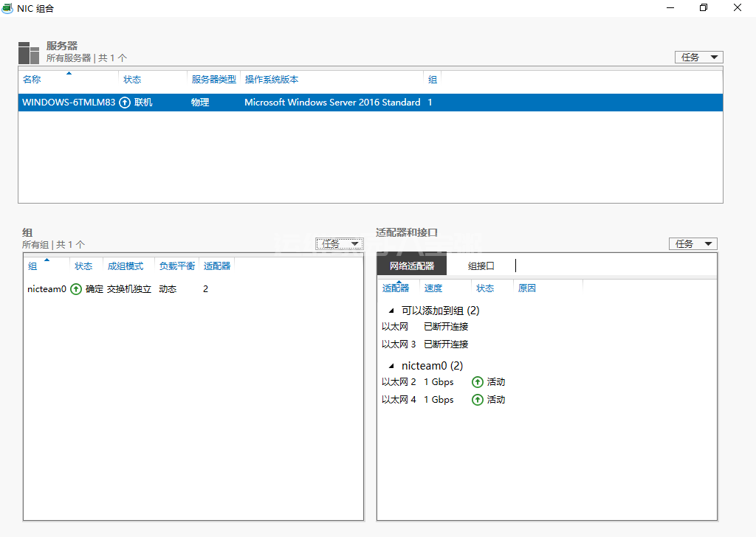Open the 任务 dropdown for 适配器和接口

[693, 243]
